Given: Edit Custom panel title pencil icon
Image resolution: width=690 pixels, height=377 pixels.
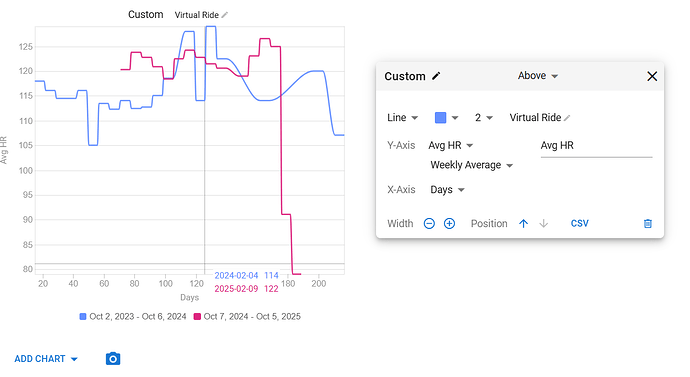Looking at the screenshot, I should pyautogui.click(x=436, y=76).
